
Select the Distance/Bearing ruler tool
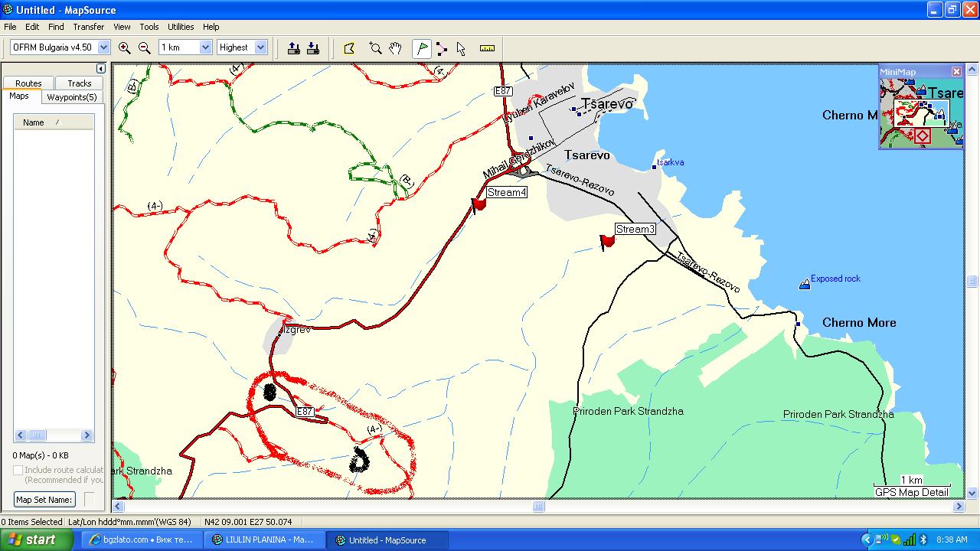coord(487,48)
